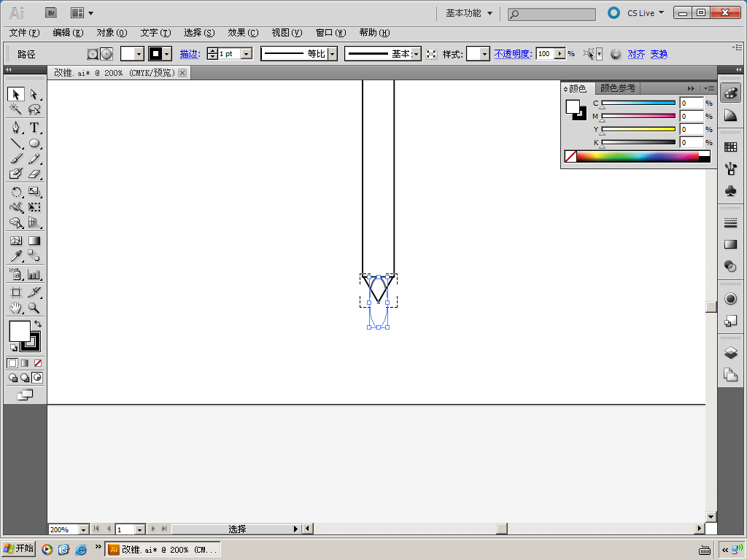
Task: Open the 变换 transform link
Action: pyautogui.click(x=659, y=54)
